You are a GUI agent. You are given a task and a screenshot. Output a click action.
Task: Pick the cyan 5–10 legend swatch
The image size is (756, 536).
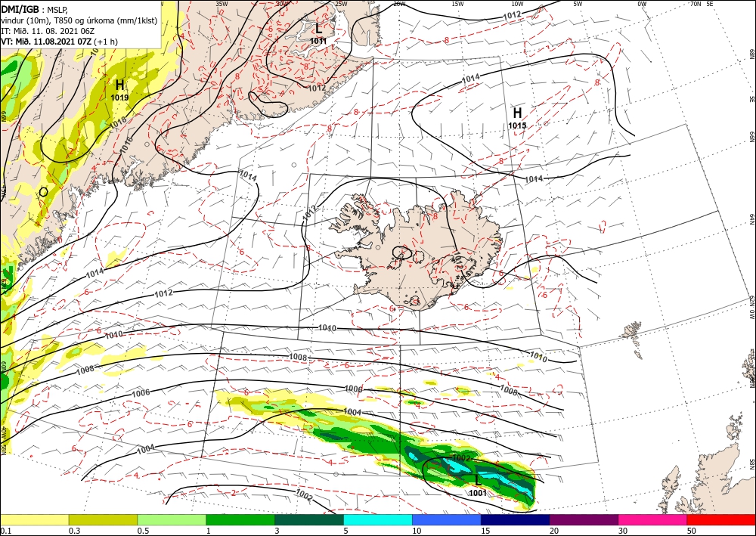point(378,519)
